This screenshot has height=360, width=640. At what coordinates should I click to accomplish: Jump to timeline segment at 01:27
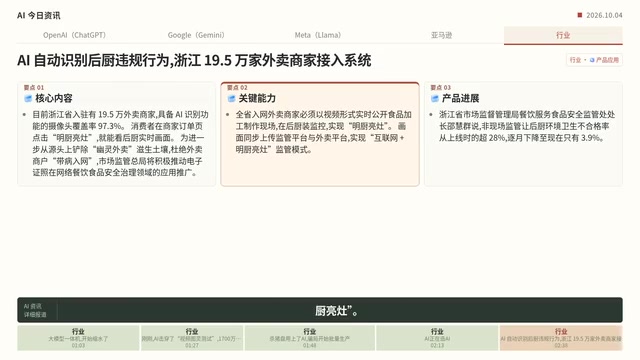[x=192, y=338]
